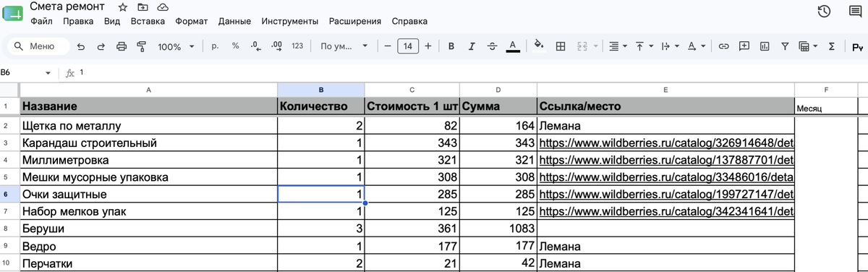
Task: Create a filter
Action: 784,46
